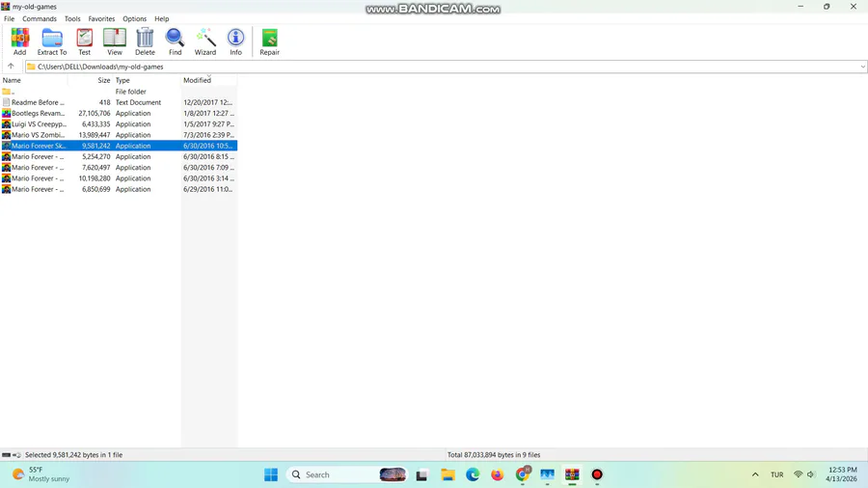The height and width of the screenshot is (488, 868).
Task: Open Task View from the taskbar
Action: coord(421,474)
